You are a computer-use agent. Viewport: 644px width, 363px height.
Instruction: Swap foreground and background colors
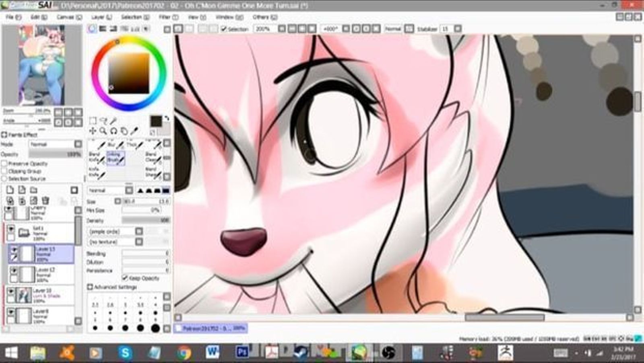coord(167,119)
